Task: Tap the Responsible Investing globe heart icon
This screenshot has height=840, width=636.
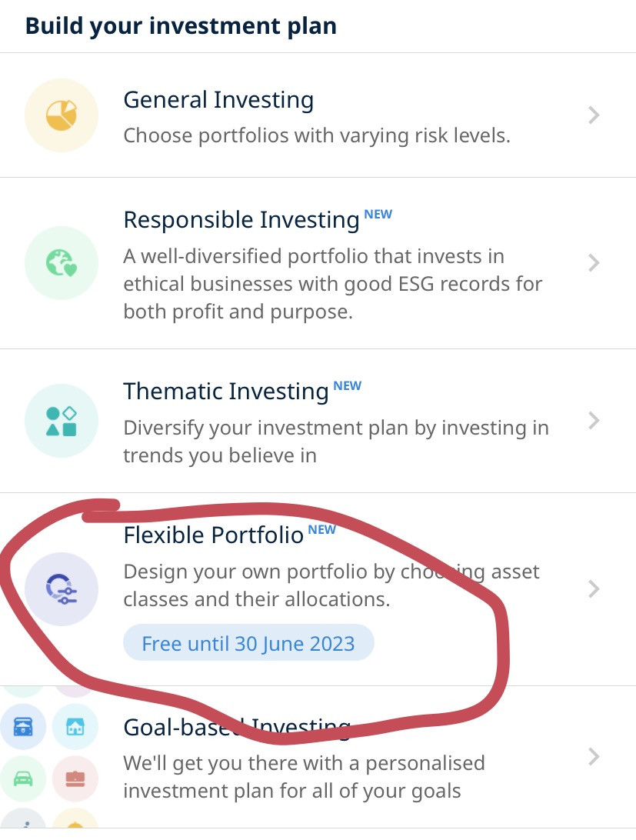Action: (62, 263)
